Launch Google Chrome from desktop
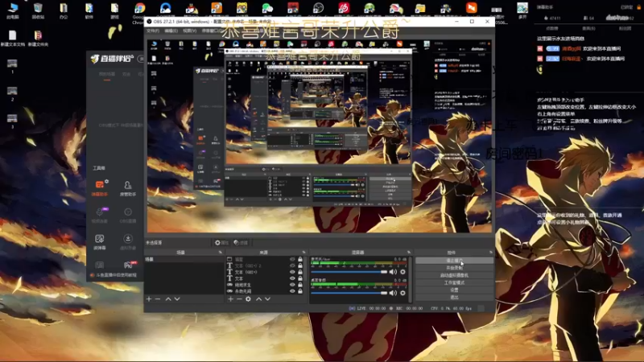 [139, 13]
